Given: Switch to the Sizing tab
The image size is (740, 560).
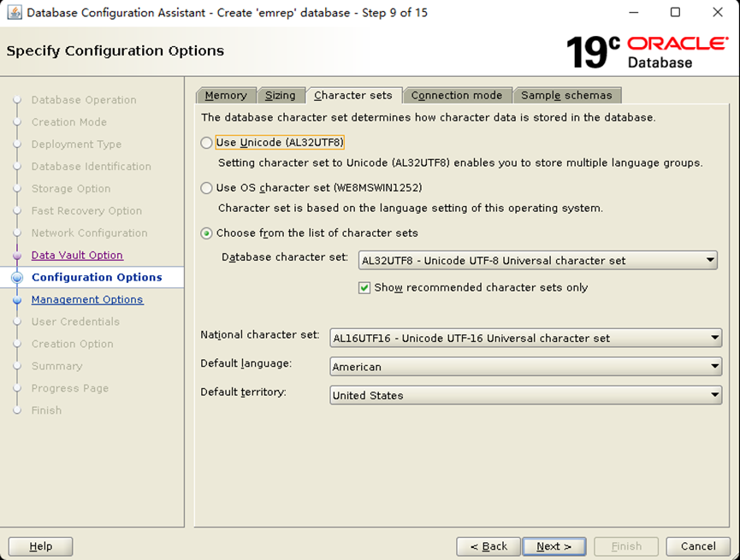Looking at the screenshot, I should pos(281,95).
